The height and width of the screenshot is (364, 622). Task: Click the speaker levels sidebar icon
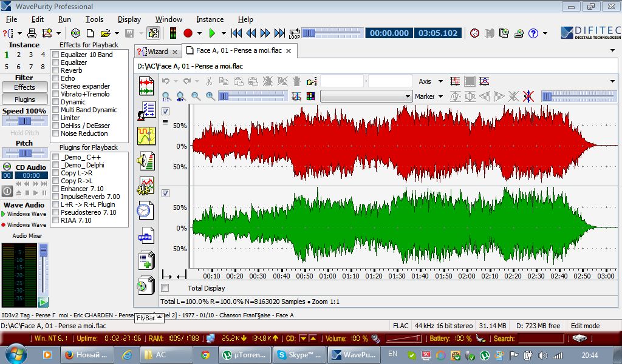[x=146, y=161]
